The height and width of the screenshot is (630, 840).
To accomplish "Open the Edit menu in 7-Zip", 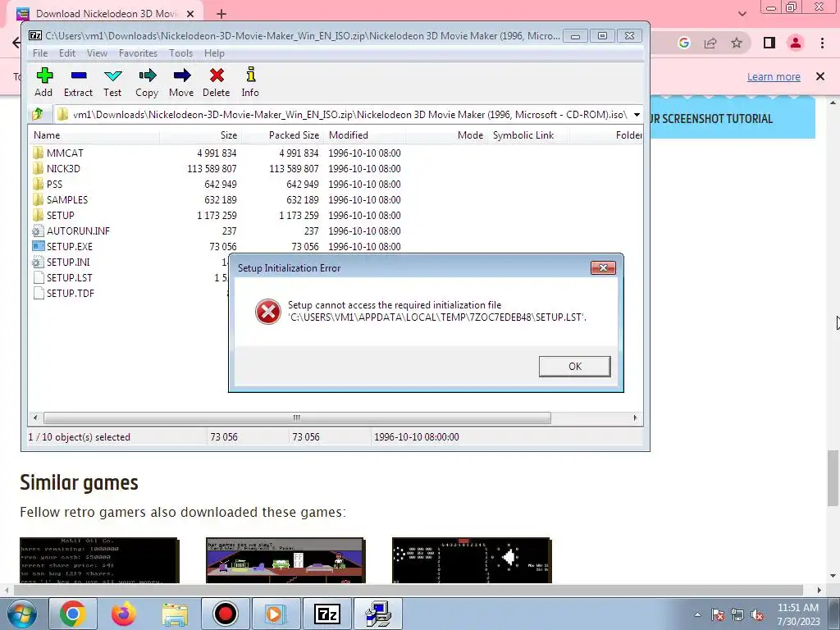I will [x=67, y=53].
